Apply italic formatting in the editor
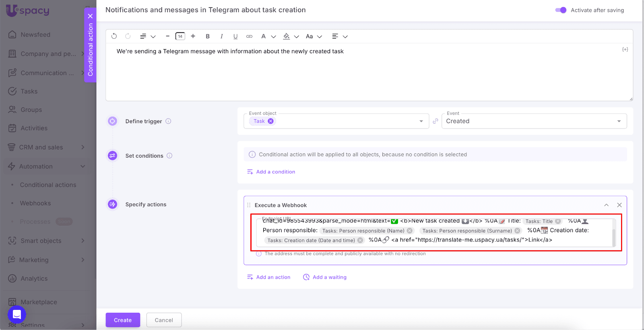The image size is (644, 330). click(x=221, y=36)
